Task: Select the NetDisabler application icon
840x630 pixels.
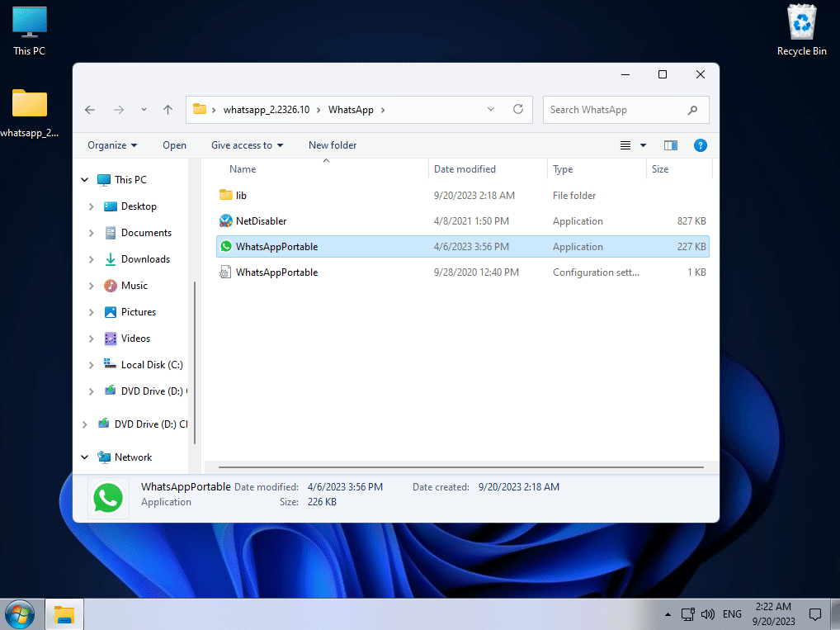Action: [225, 221]
